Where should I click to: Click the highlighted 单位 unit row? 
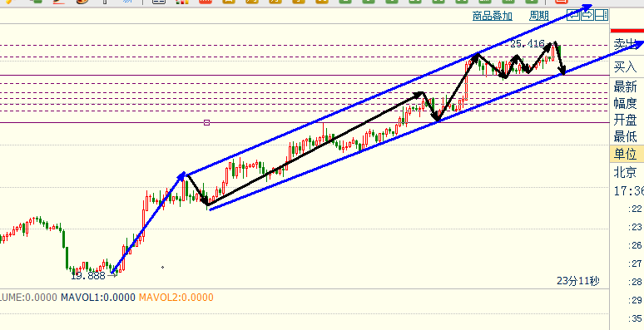point(627,154)
